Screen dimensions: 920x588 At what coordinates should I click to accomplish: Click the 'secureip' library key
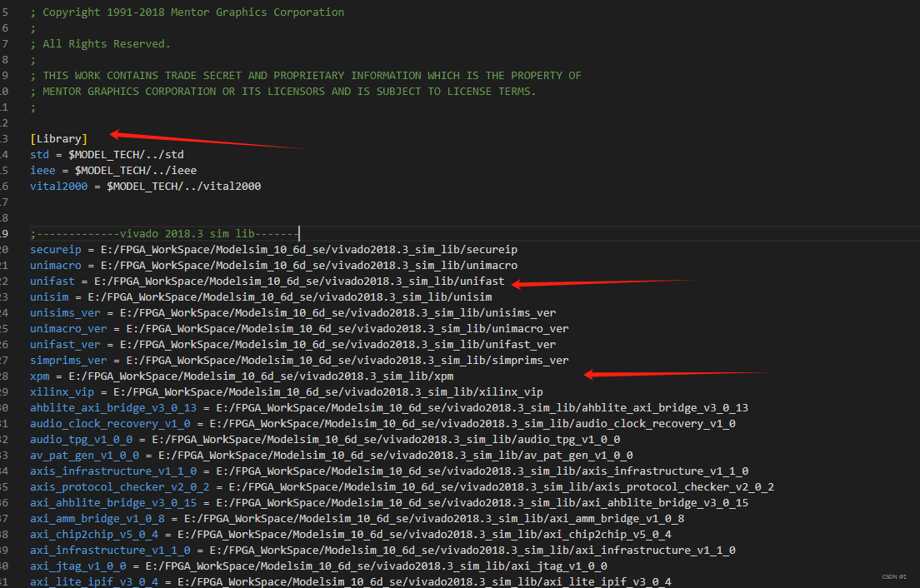pyautogui.click(x=56, y=250)
